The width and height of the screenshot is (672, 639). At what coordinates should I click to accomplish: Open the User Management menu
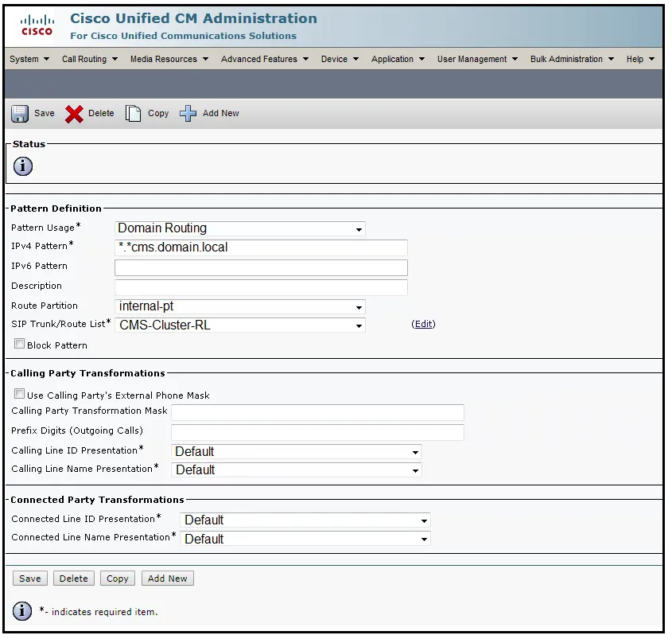pyautogui.click(x=477, y=59)
